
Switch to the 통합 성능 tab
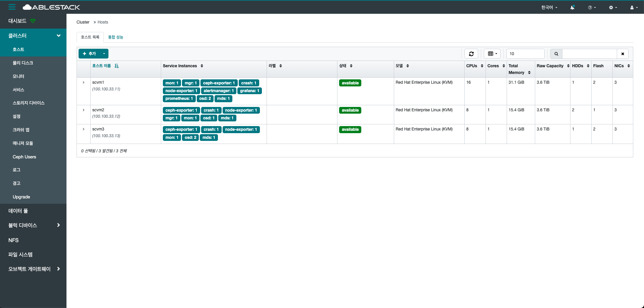116,37
